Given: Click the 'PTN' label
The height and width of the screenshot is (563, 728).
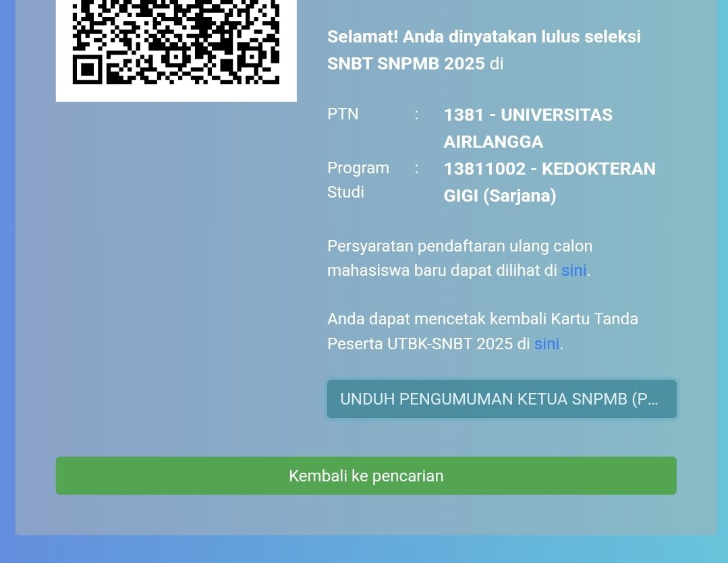Looking at the screenshot, I should pos(343,114).
